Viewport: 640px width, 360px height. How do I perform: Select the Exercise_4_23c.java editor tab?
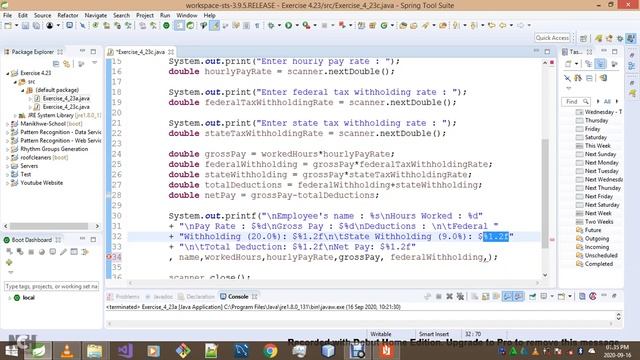(140, 52)
